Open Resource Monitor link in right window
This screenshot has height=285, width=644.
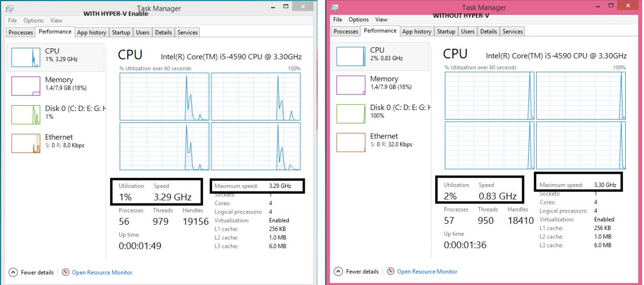coord(427,272)
